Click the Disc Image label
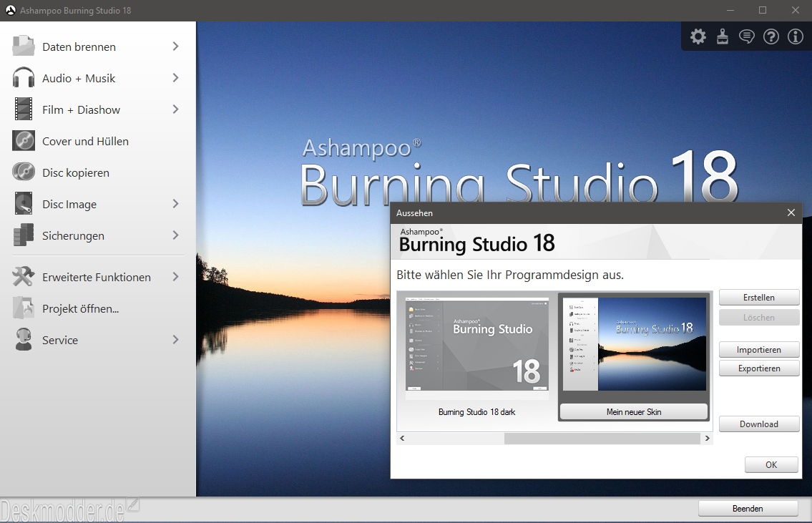 point(69,205)
